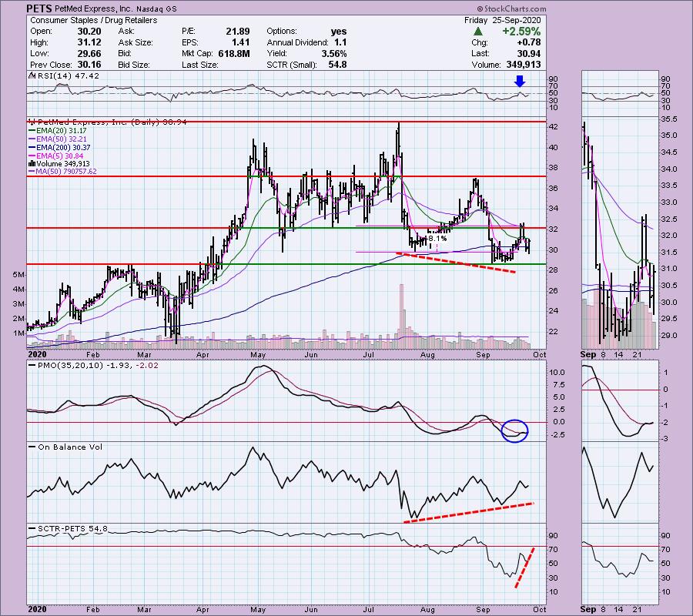Click the Open value 30.20

[x=89, y=32]
